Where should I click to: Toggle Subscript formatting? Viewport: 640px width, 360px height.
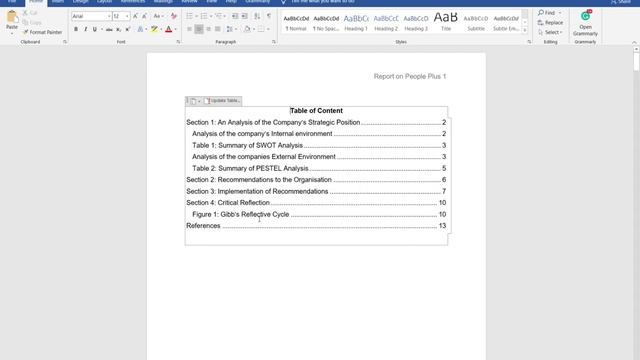pyautogui.click(x=118, y=29)
